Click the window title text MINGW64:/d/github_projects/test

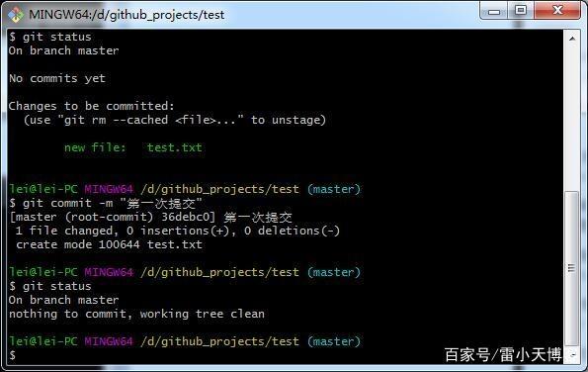click(126, 15)
